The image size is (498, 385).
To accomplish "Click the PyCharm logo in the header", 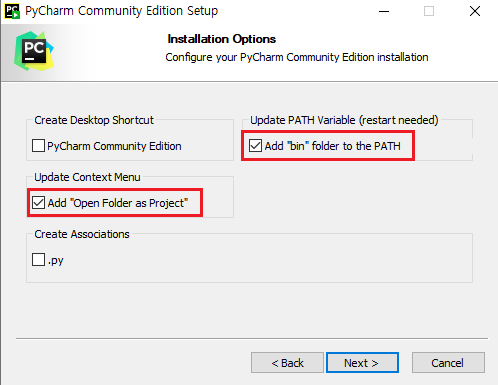I will (x=34, y=51).
